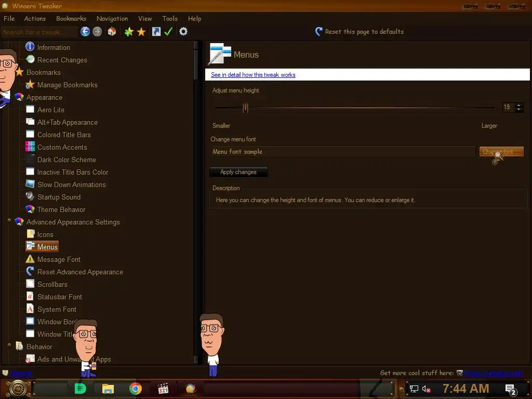532x399 pixels.
Task: Click the Icons folder icon in tree
Action: pos(31,234)
